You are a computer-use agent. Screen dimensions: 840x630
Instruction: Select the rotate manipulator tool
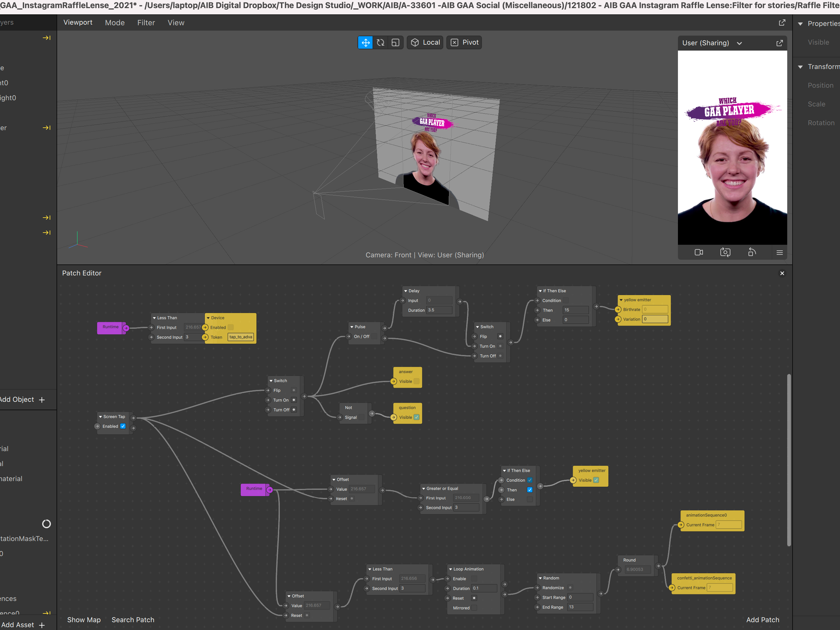pyautogui.click(x=381, y=42)
